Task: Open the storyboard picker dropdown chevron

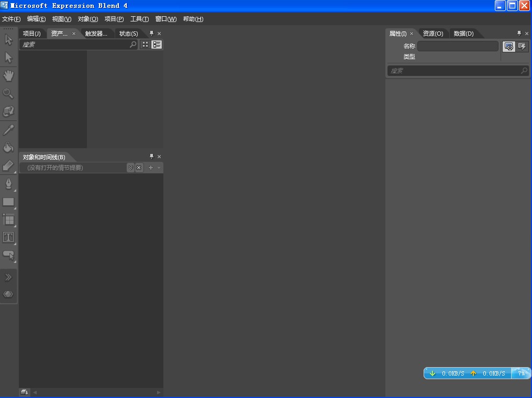Action: point(130,168)
